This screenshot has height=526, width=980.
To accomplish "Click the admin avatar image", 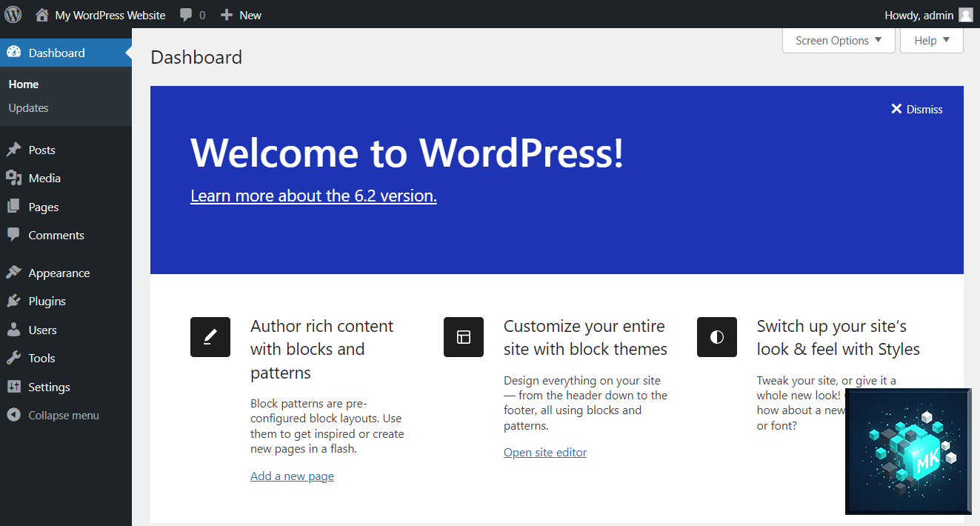I will pos(966,15).
